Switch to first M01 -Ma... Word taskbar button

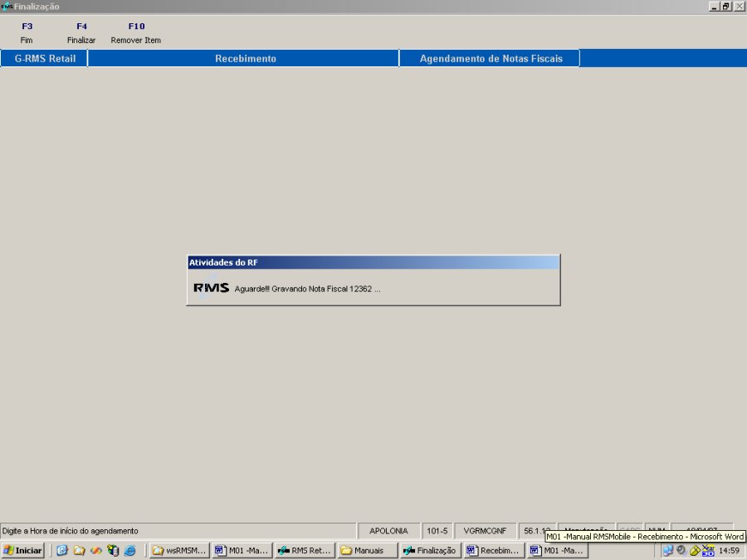coord(242,551)
